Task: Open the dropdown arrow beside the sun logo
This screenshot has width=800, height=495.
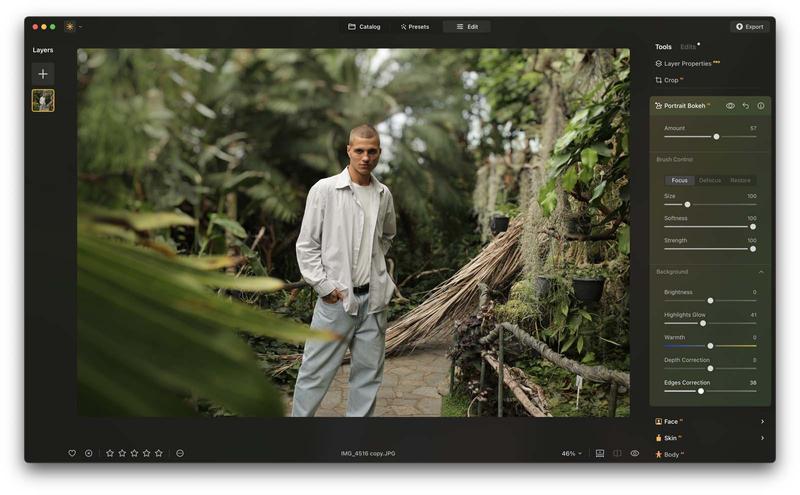Action: coord(80,27)
